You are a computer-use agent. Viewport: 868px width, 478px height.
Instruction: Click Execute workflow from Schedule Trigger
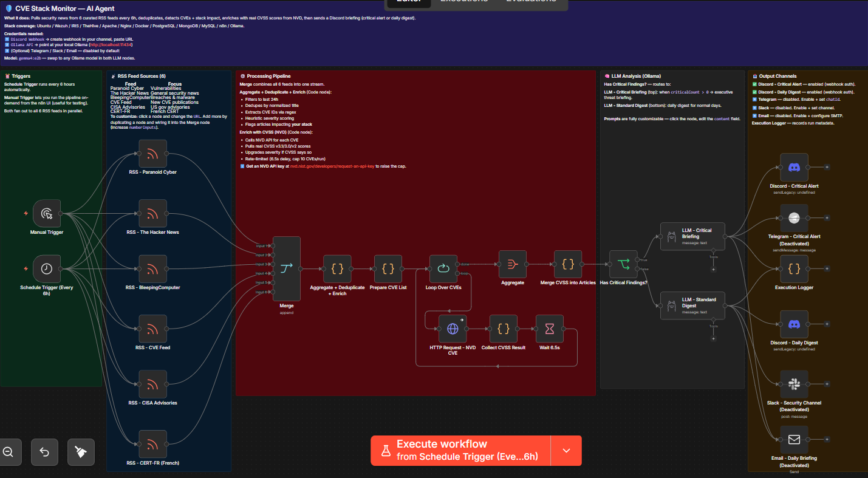tap(460, 451)
